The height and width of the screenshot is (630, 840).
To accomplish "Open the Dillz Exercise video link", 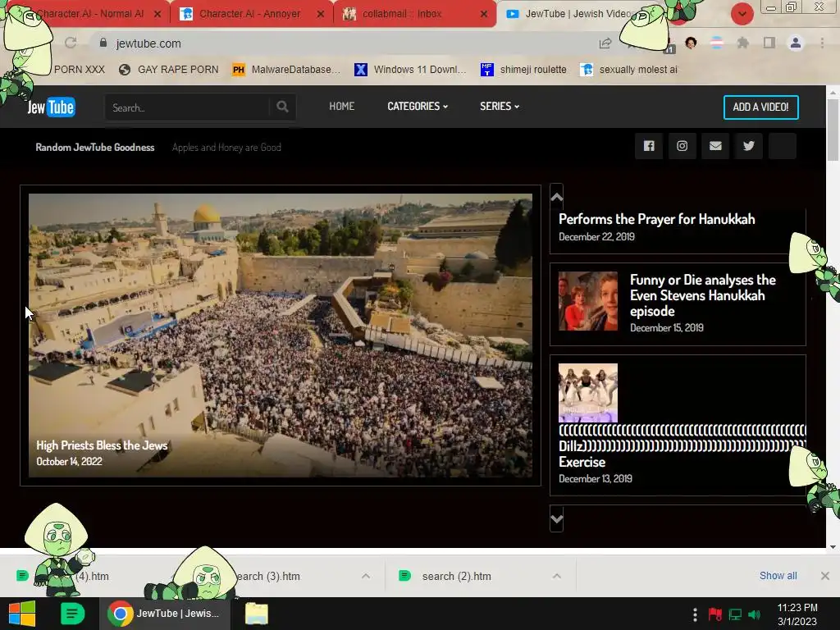I will point(682,446).
